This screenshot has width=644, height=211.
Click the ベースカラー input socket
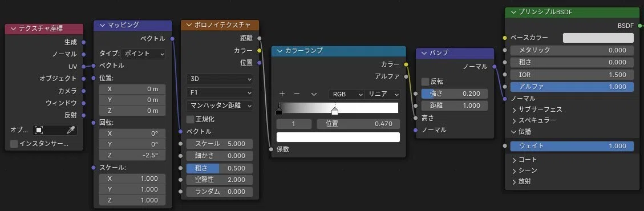[505, 38]
